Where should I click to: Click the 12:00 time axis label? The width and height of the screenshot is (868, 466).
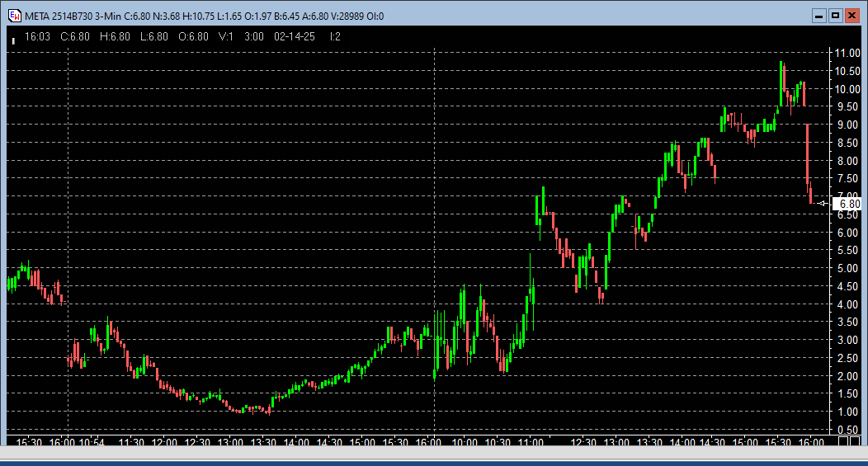(x=164, y=442)
